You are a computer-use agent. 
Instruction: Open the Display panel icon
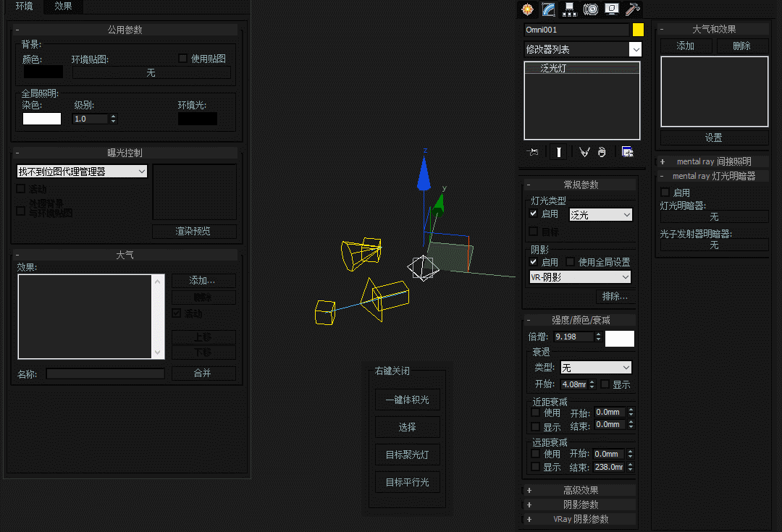point(611,9)
